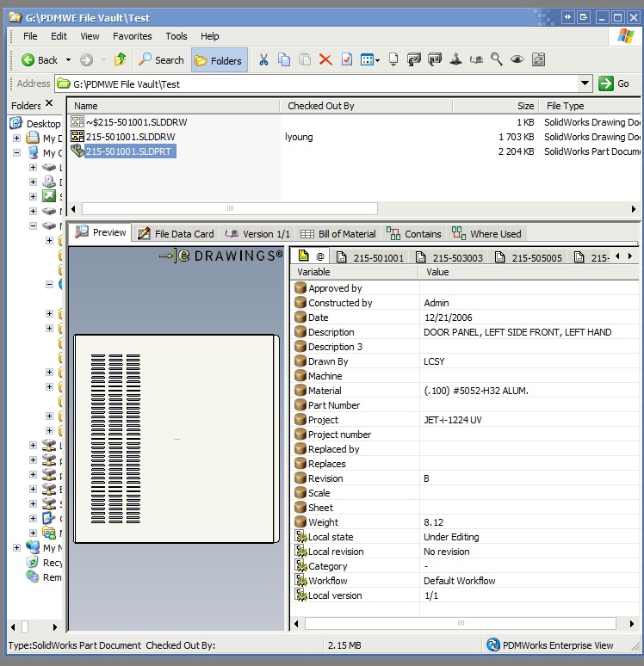Click the Material variable row
This screenshot has height=666, width=644.
click(x=466, y=391)
